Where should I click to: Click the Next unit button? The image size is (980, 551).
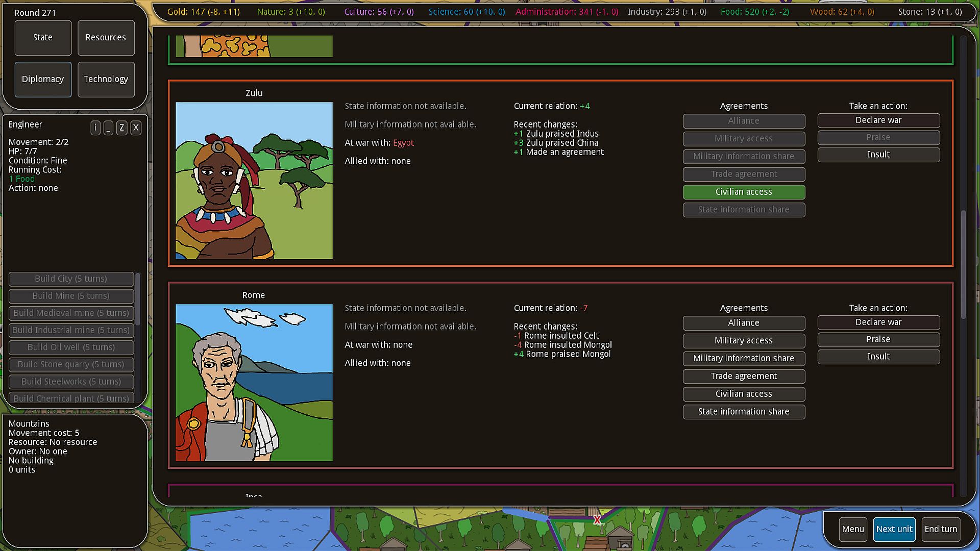coord(894,529)
